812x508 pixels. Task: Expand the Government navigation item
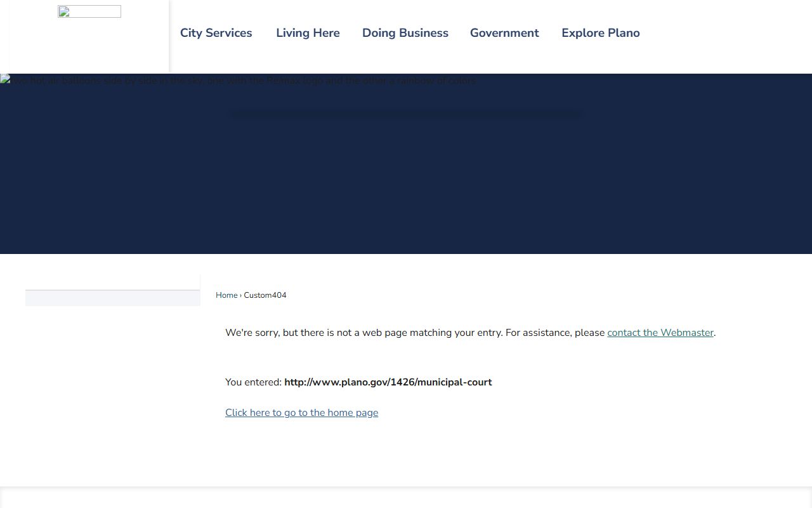[x=504, y=33]
